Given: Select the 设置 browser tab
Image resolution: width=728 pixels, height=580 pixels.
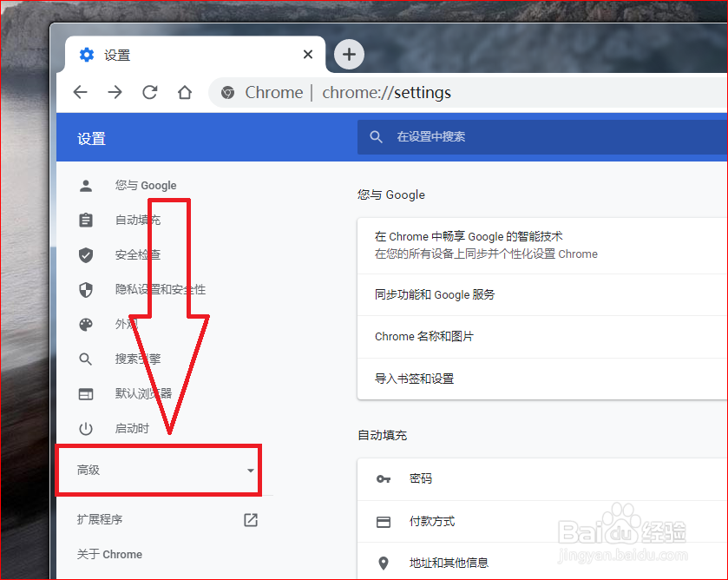Looking at the screenshot, I should 195,55.
